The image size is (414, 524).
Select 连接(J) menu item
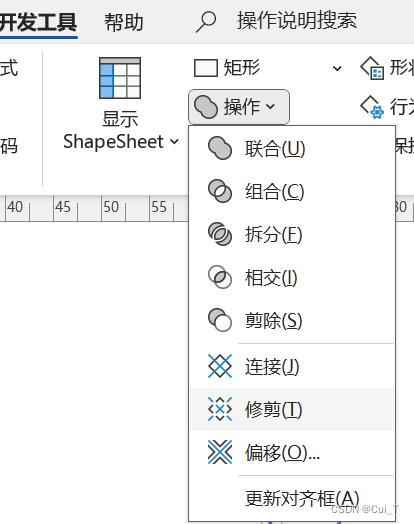292,366
